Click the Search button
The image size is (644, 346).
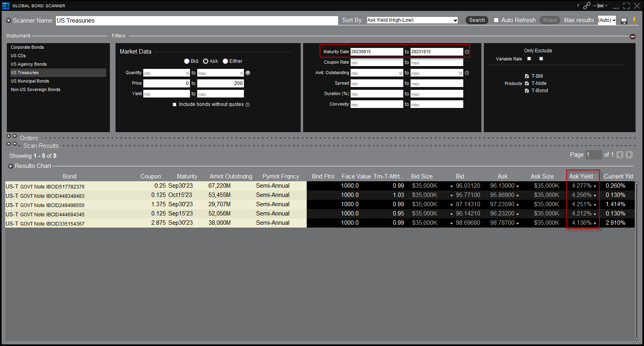pos(477,20)
